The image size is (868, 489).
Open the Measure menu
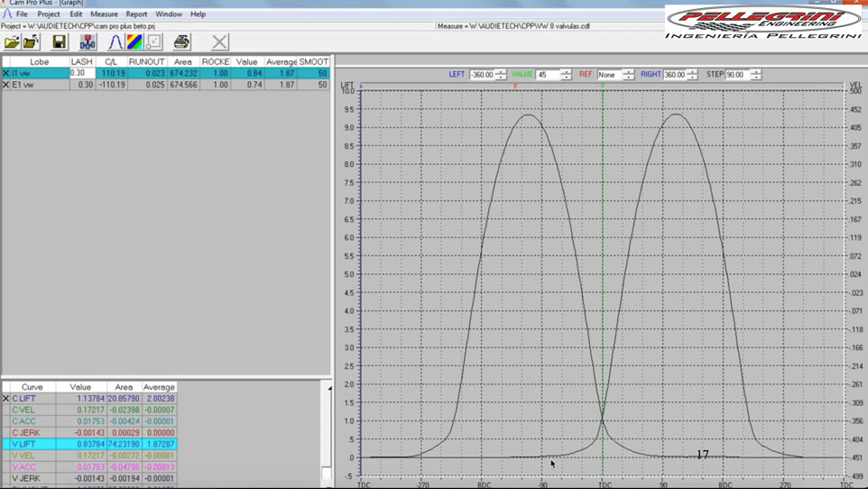(104, 14)
